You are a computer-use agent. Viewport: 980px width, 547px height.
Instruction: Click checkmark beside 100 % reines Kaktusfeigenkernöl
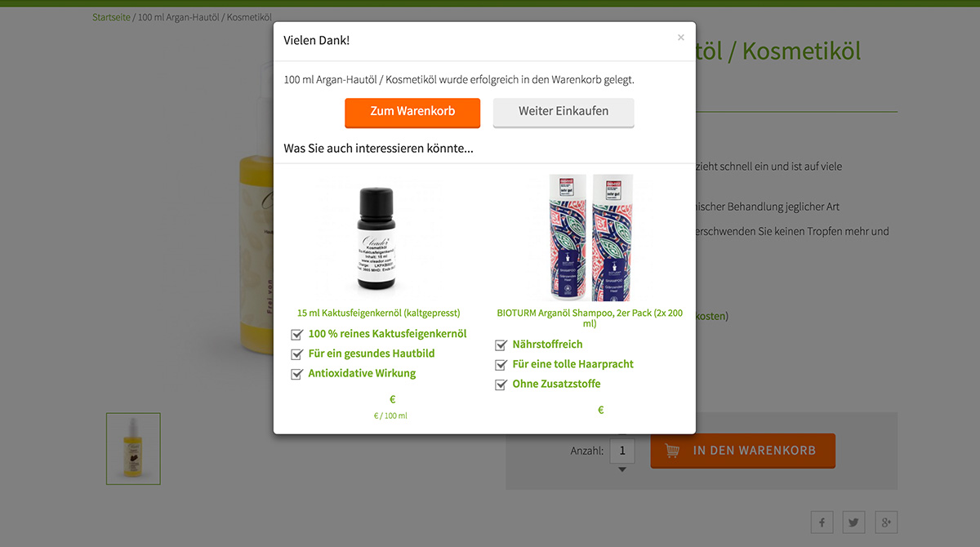tap(297, 334)
